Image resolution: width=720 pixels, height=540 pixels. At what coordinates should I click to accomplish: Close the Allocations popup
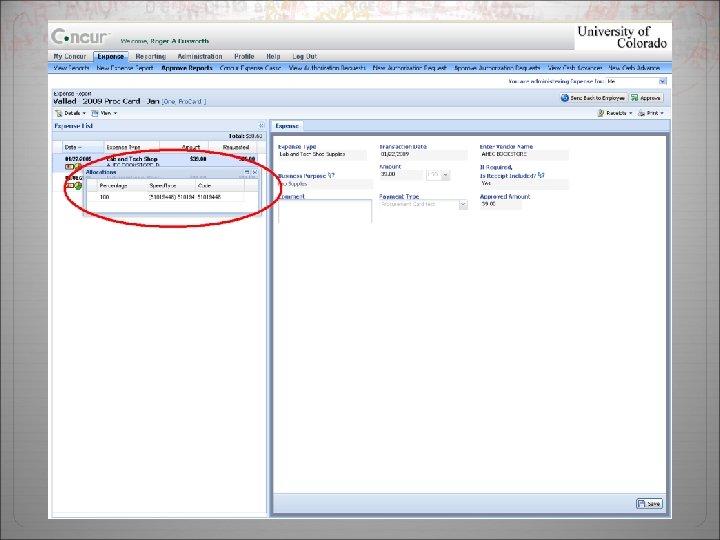(x=255, y=173)
